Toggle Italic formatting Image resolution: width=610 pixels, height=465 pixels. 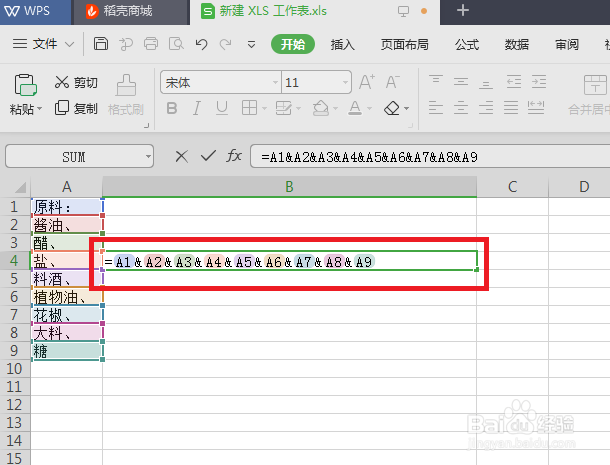point(197,108)
